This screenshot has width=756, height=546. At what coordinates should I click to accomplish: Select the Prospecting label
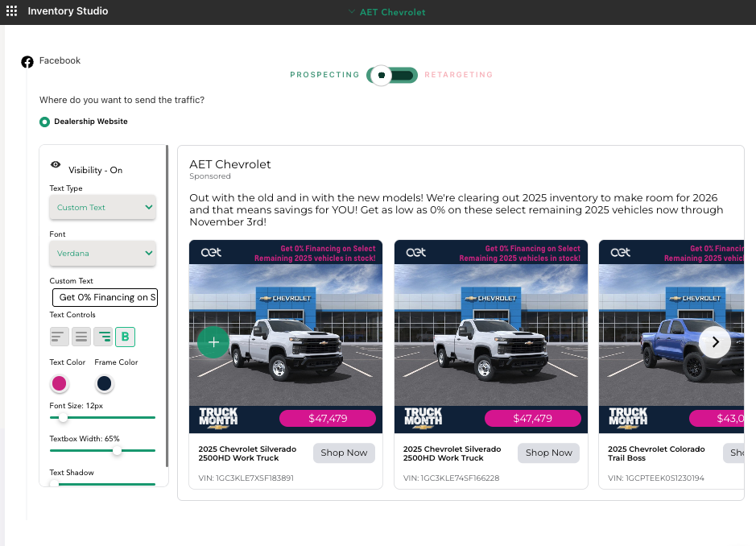click(x=324, y=75)
